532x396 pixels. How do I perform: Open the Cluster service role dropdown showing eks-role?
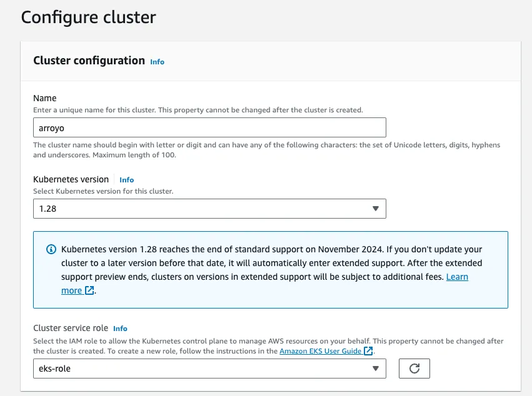point(209,369)
